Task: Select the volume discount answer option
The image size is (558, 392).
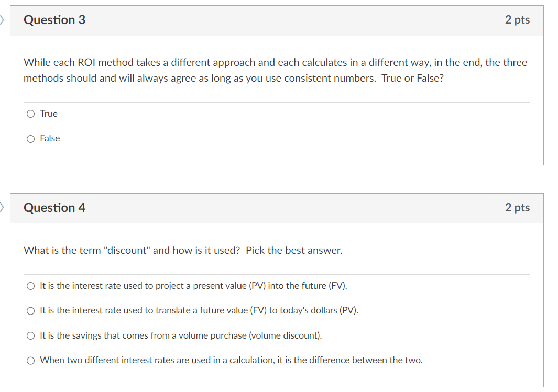Action: click(30, 335)
